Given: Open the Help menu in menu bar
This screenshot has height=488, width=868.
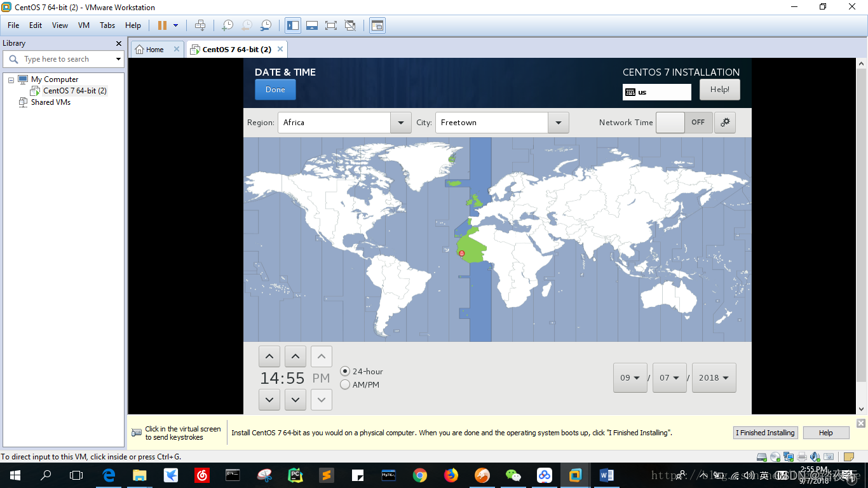Looking at the screenshot, I should 133,25.
